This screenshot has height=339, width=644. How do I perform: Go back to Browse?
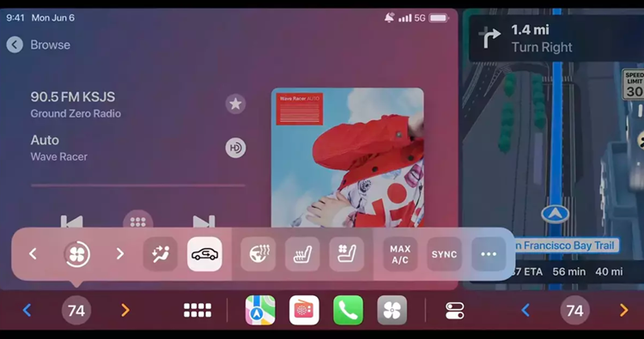(x=38, y=45)
